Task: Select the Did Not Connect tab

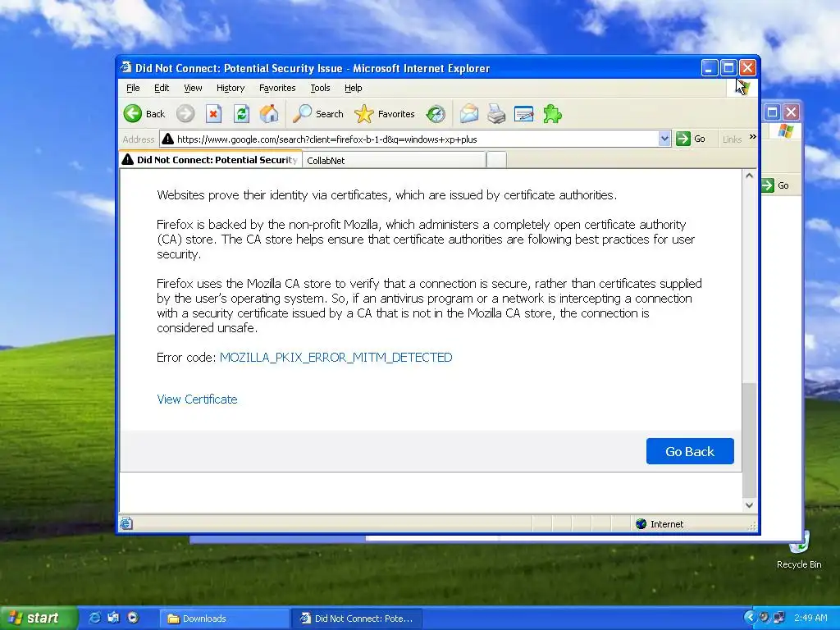Action: click(x=211, y=160)
